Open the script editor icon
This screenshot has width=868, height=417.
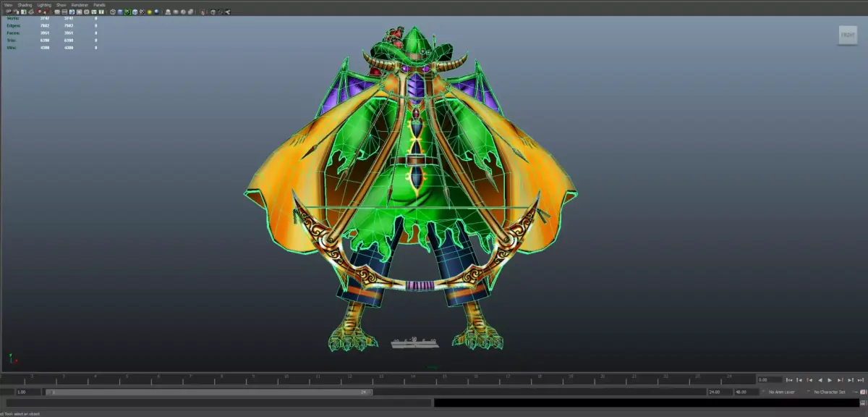863,403
